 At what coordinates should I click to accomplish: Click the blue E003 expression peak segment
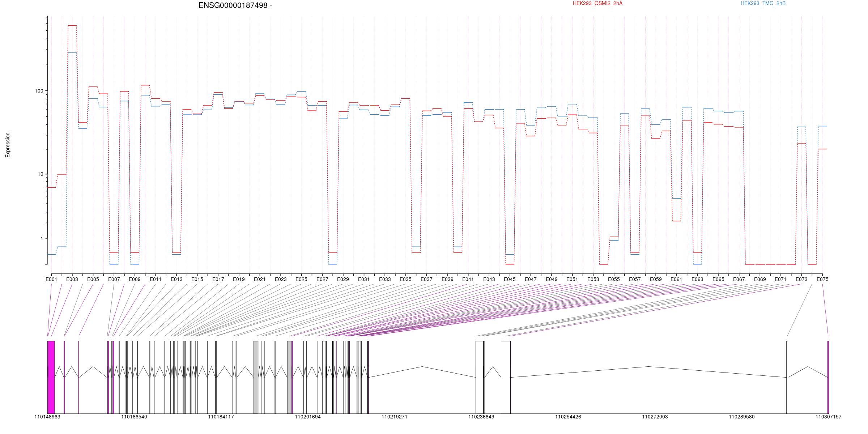72,53
